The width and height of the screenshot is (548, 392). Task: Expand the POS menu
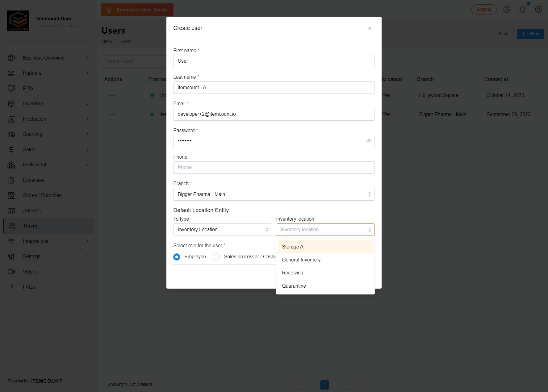[49, 89]
